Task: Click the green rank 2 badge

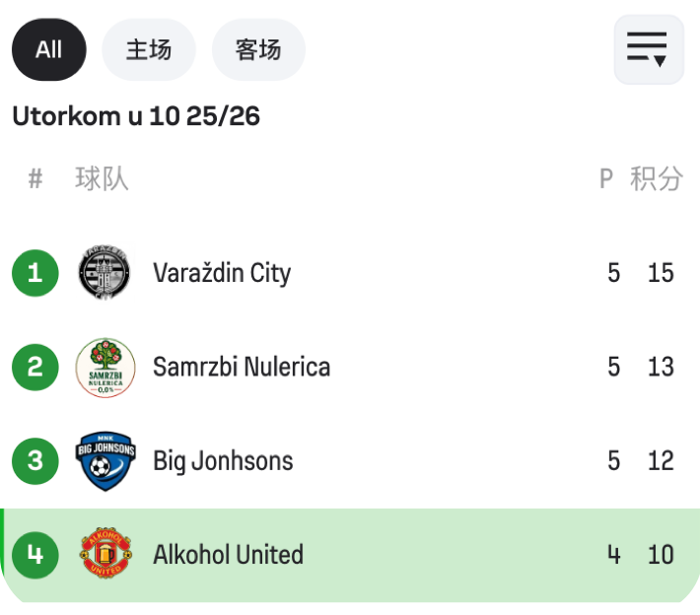Action: (35, 367)
